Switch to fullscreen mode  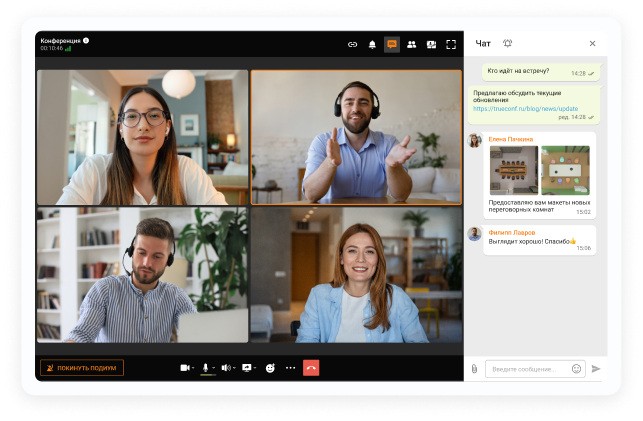pyautogui.click(x=451, y=44)
